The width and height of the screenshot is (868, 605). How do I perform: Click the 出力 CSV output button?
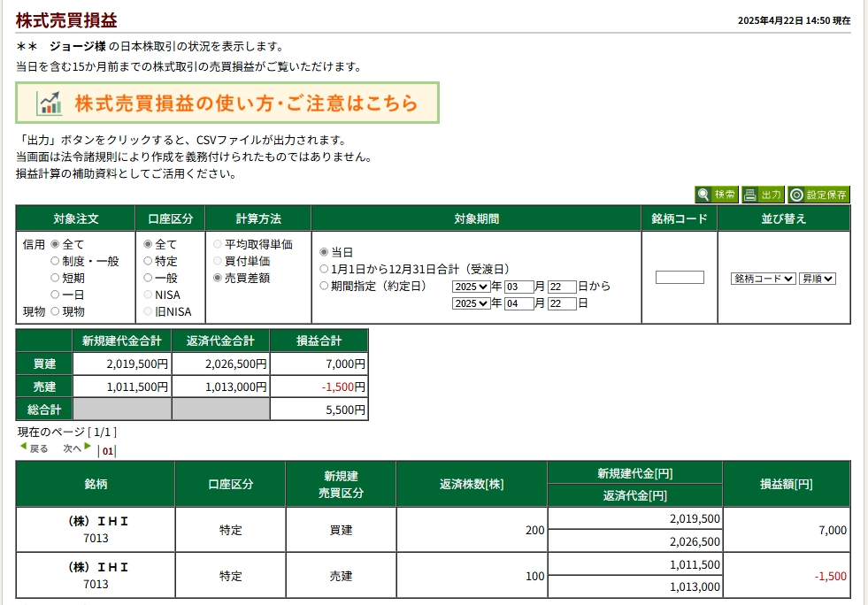coord(763,195)
